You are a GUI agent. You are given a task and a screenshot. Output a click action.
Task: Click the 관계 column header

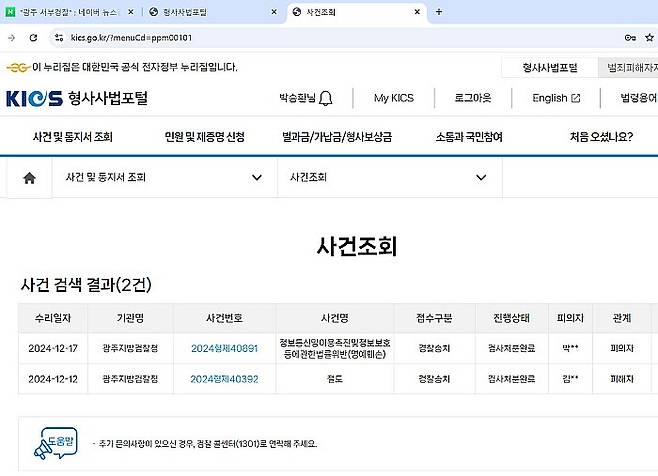click(x=622, y=318)
